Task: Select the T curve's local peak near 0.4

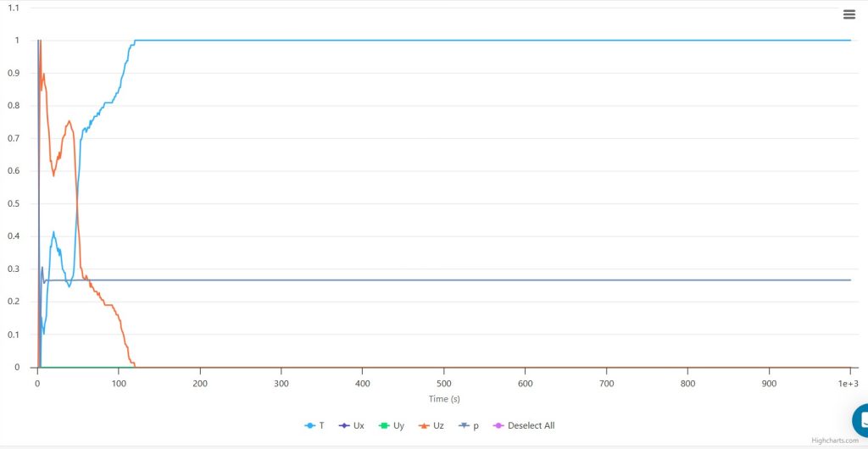Action: pyautogui.click(x=54, y=232)
